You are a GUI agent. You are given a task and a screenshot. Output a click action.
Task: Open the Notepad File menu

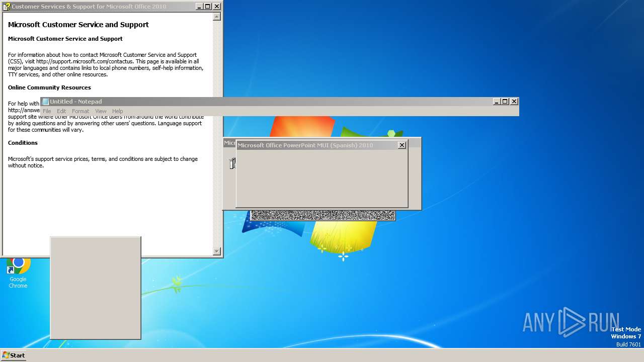point(47,111)
